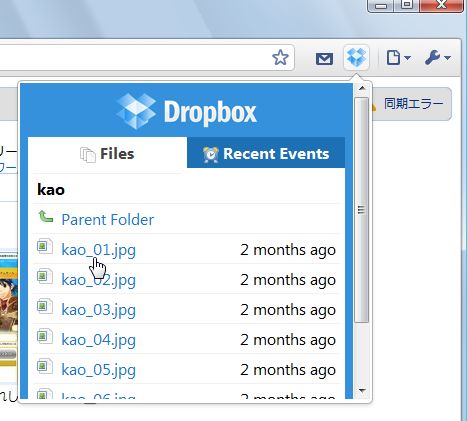467x421 pixels.
Task: Click '2 months ago' next to kao_01.jpg
Action: pos(288,250)
